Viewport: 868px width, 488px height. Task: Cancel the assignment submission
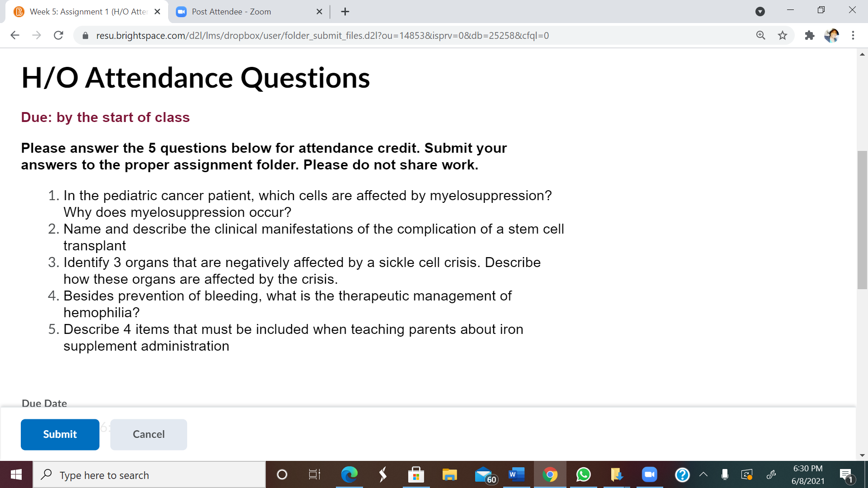click(x=149, y=434)
